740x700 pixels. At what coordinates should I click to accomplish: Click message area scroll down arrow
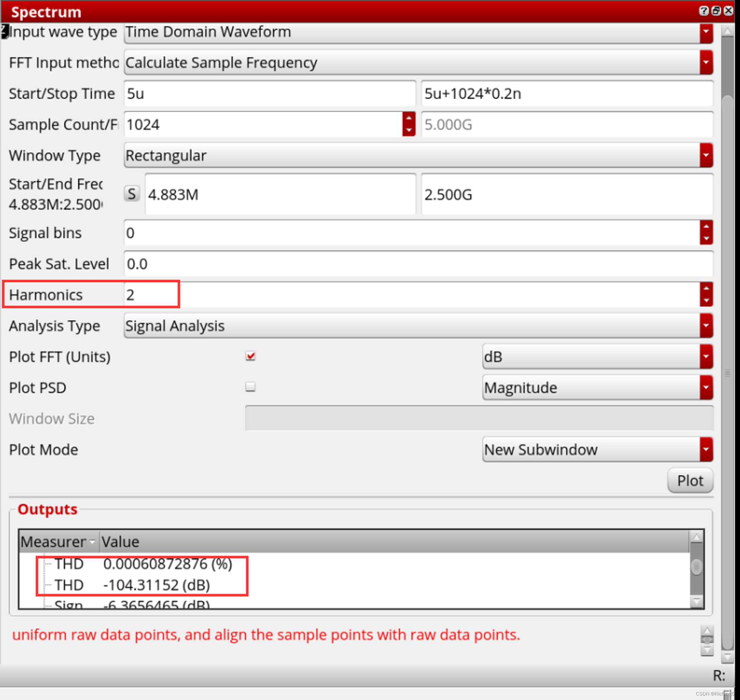(707, 651)
